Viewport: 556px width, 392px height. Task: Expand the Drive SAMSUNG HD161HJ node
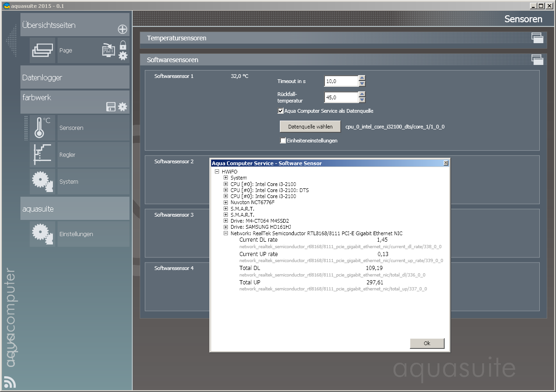click(x=226, y=227)
